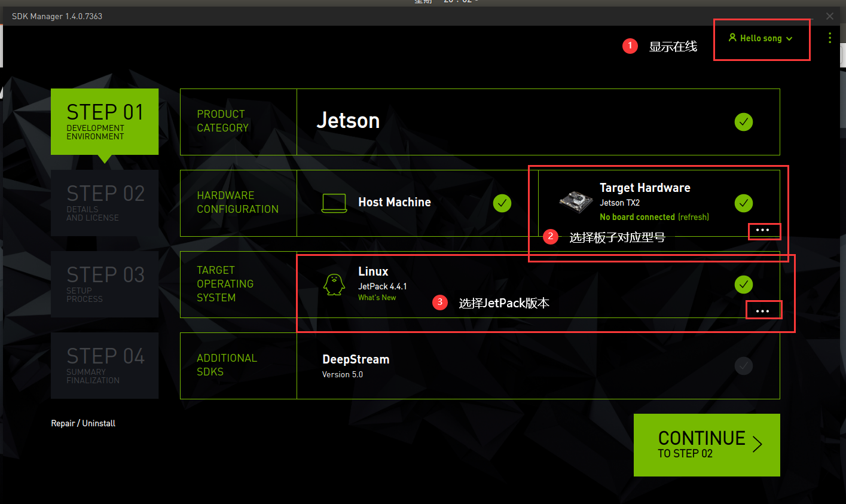Click the refresh link for board connection
This screenshot has width=846, height=504.
coord(694,217)
